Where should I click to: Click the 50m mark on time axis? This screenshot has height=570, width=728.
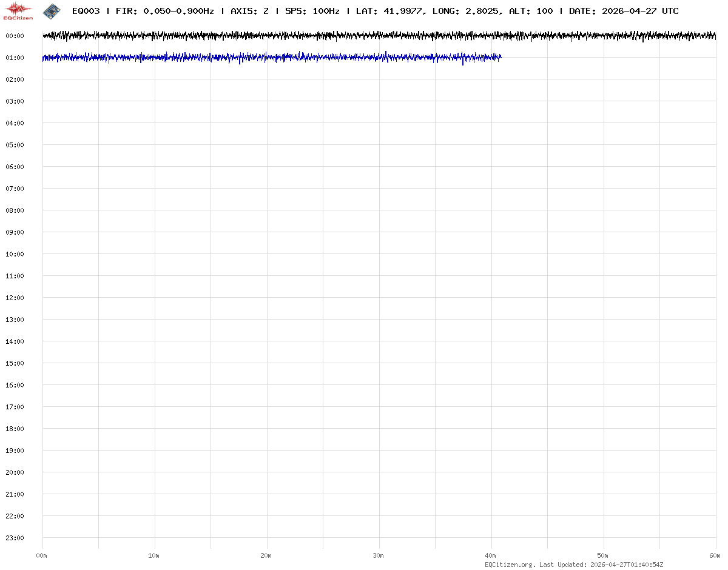603,555
